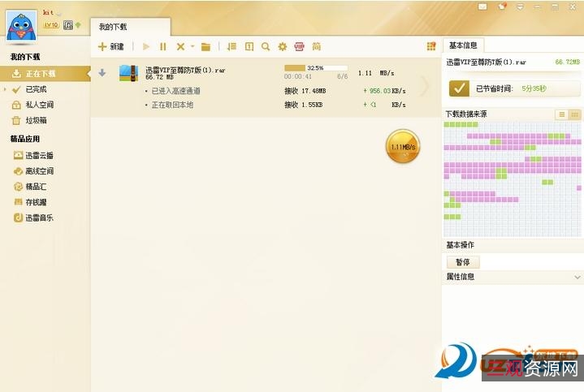The height and width of the screenshot is (392, 584).
Task: Click the square icon next to the LV10 badge
Action: click(67, 25)
